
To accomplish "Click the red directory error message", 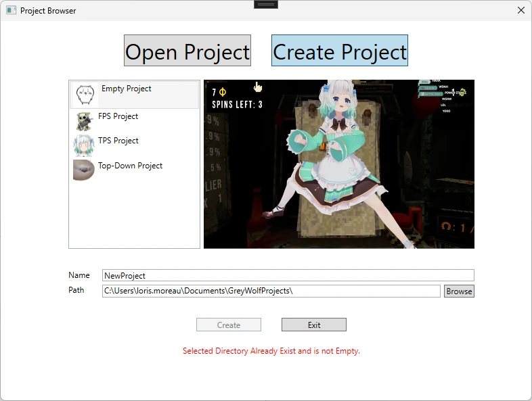I will 271,351.
